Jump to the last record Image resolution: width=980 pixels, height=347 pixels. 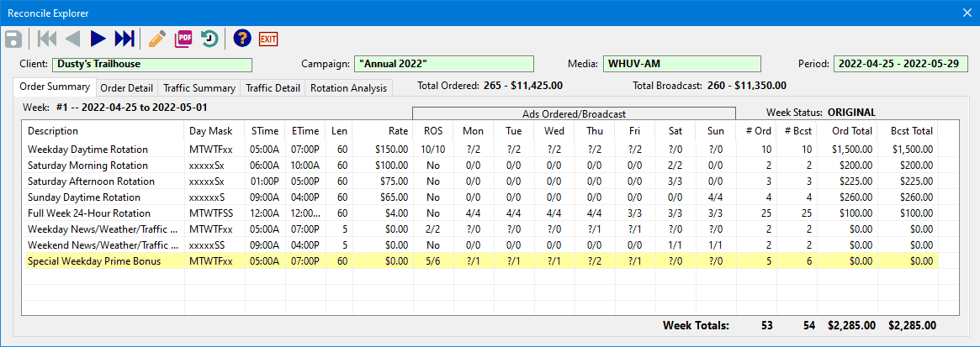[124, 39]
